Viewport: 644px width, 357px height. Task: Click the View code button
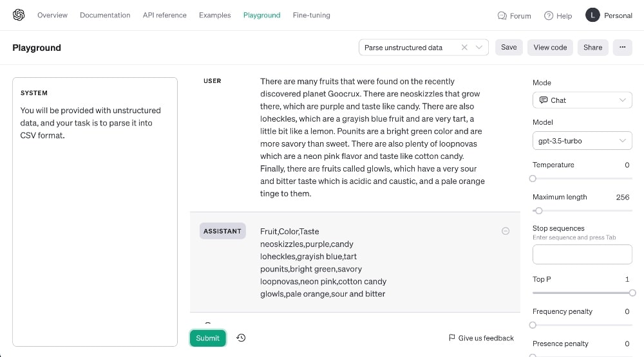pyautogui.click(x=550, y=47)
